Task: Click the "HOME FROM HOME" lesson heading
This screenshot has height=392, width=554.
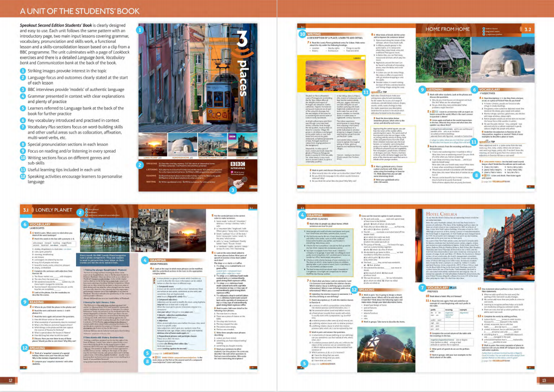Action: pyautogui.click(x=447, y=29)
